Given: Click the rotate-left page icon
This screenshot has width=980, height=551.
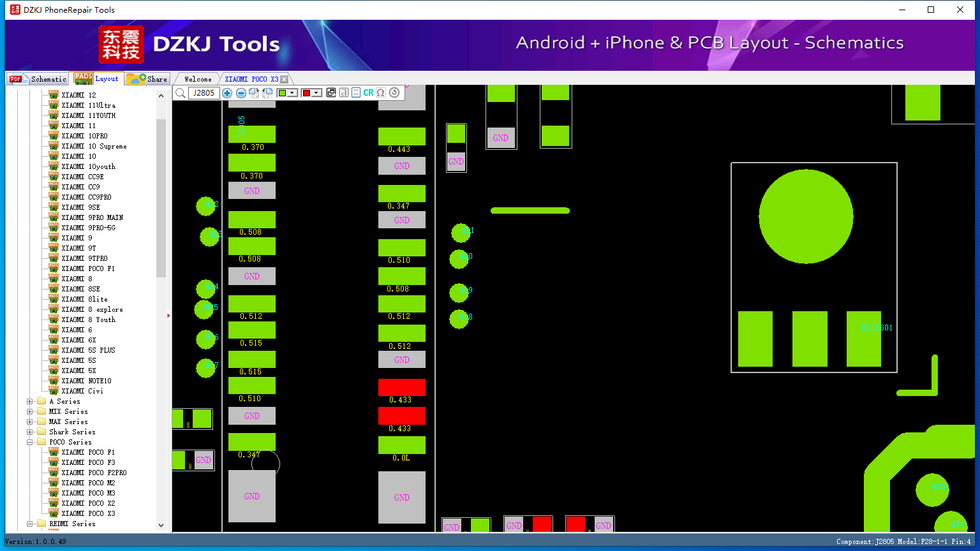Looking at the screenshot, I should [x=267, y=93].
